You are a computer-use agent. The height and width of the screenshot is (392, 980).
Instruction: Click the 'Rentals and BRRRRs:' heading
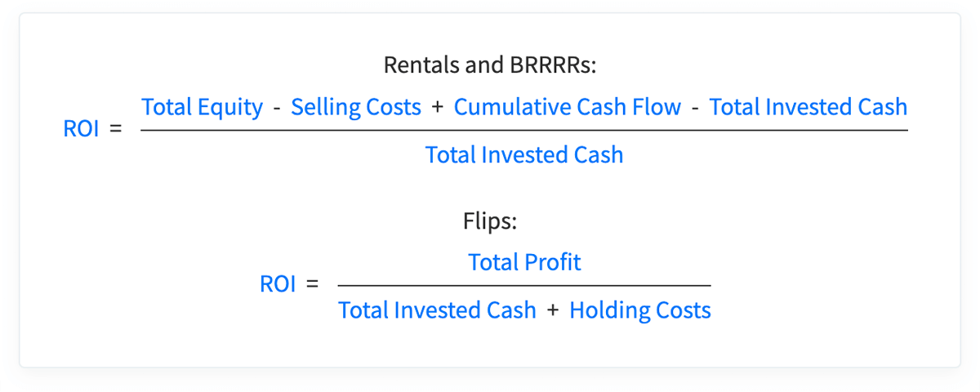490,65
